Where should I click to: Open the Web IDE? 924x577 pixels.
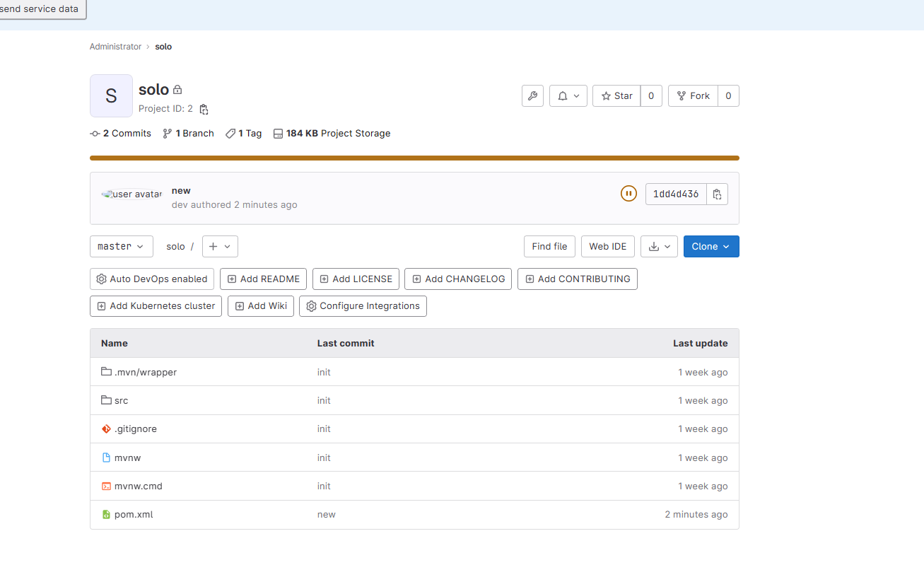click(x=607, y=246)
